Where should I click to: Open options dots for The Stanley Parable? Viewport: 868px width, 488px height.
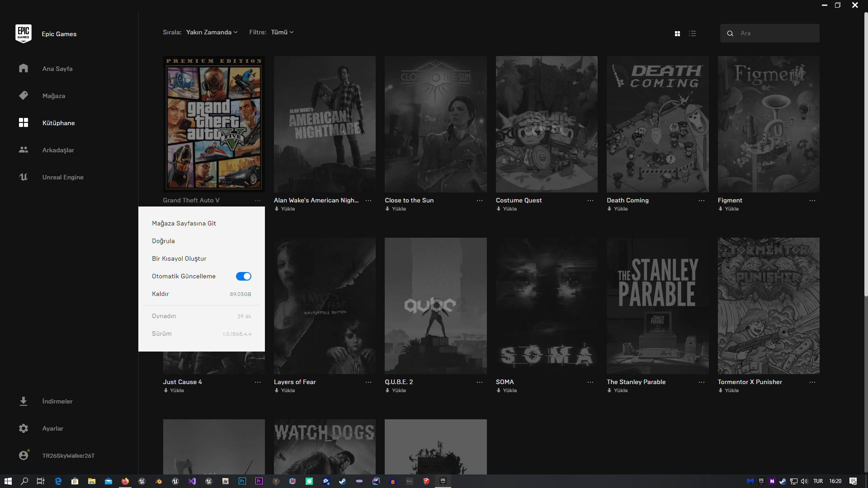[702, 382]
